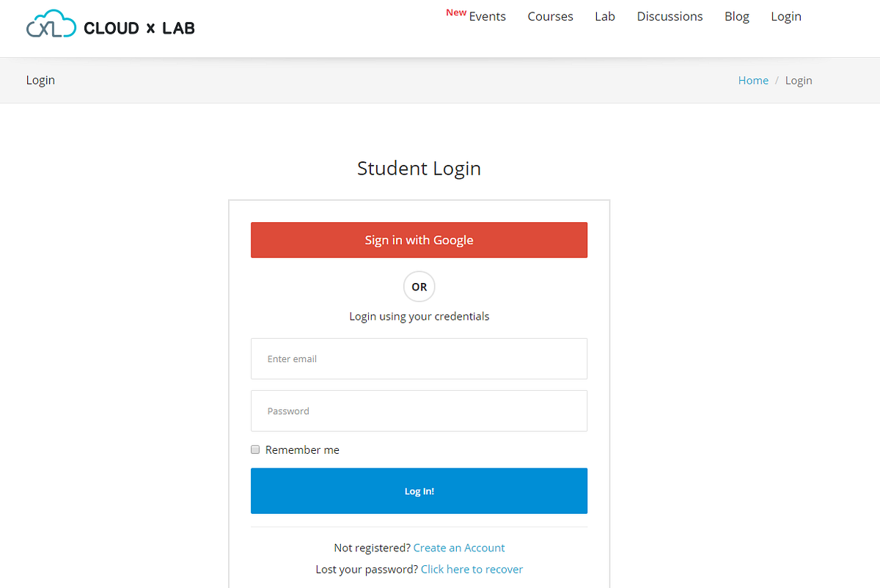The height and width of the screenshot is (588, 880).
Task: Click the New badge next to Events
Action: (x=455, y=12)
